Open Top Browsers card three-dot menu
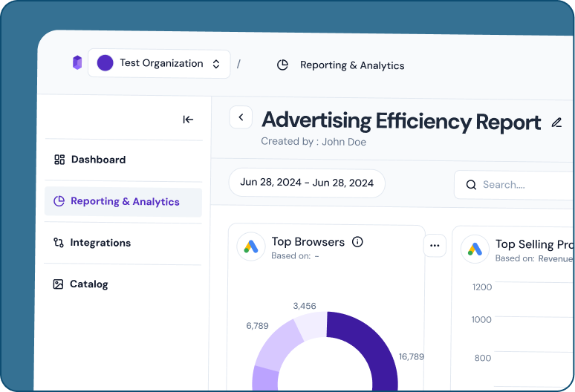The width and height of the screenshot is (575, 392). click(x=435, y=246)
